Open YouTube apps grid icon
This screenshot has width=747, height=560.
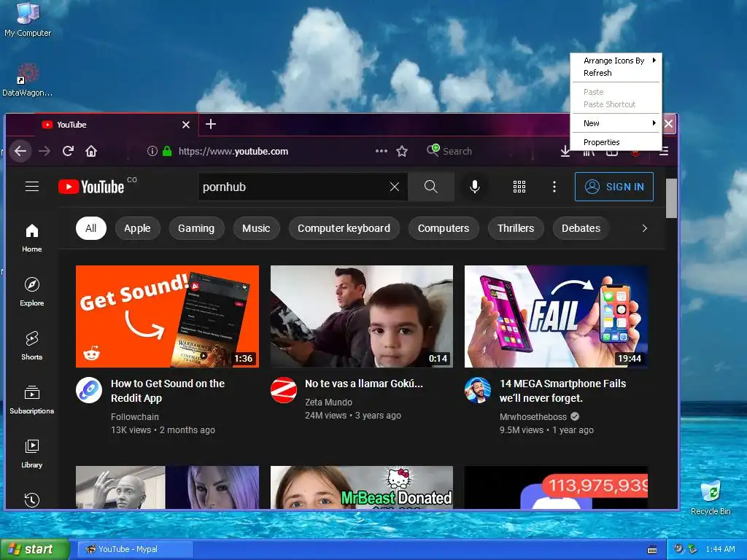(x=519, y=187)
